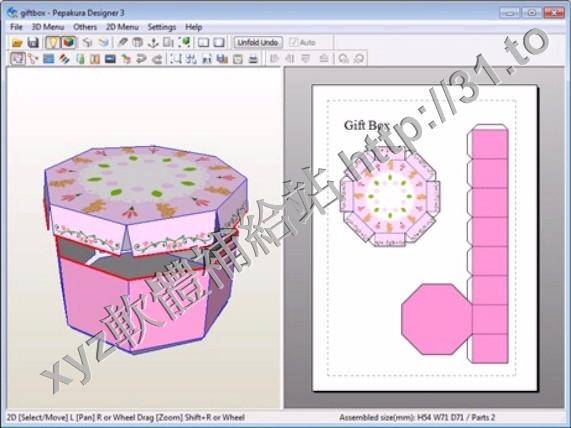
Task: Click the 2D Select/Move status bar hint
Action: coord(126,417)
